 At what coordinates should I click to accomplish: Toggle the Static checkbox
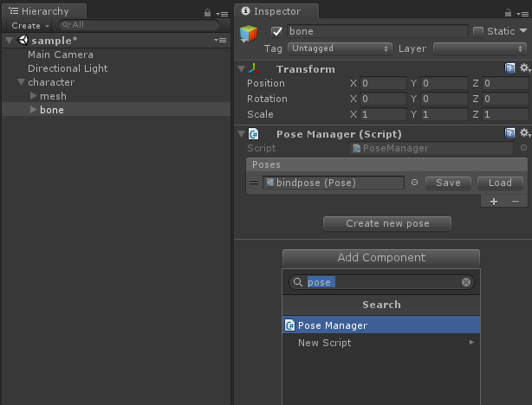[478, 32]
